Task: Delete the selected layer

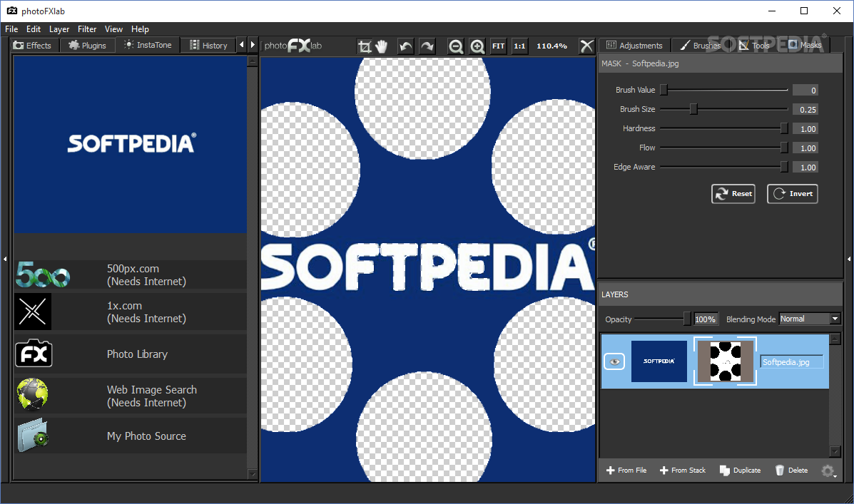Action: [x=791, y=470]
